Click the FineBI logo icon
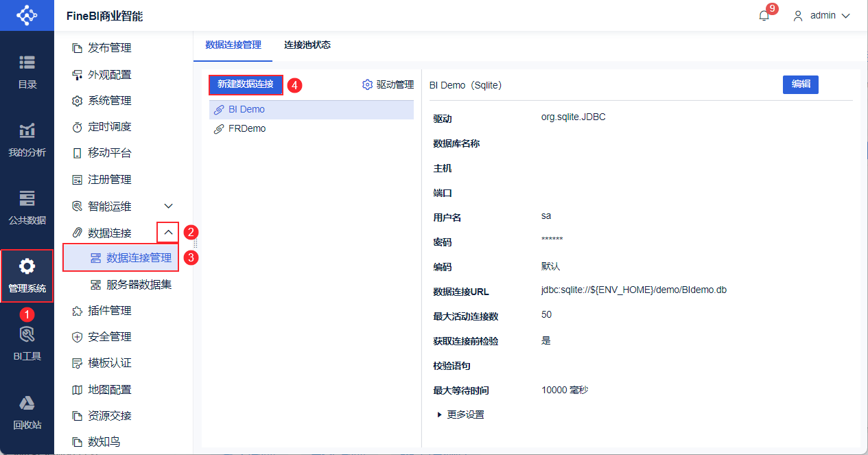868x455 pixels. point(27,15)
